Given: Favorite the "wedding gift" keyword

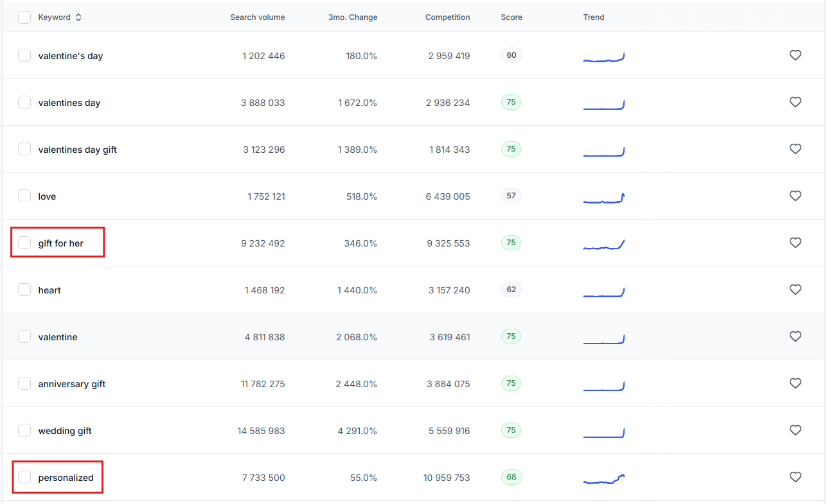Looking at the screenshot, I should pyautogui.click(x=795, y=430).
